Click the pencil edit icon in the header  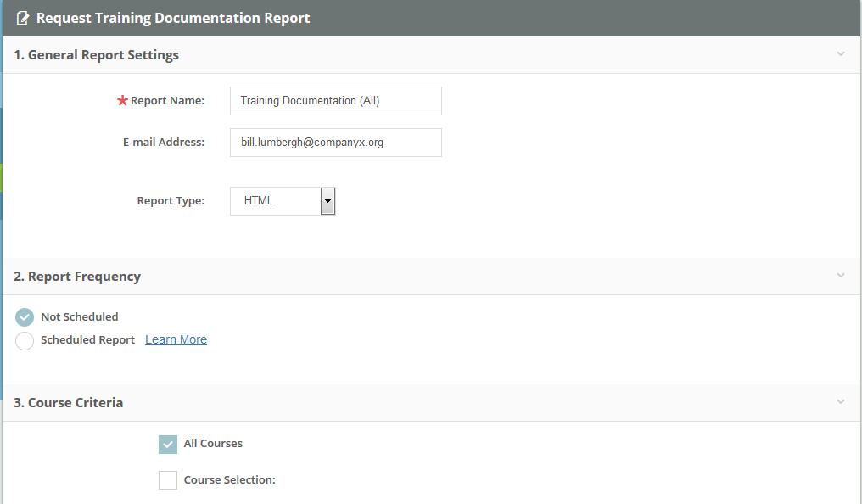point(23,17)
